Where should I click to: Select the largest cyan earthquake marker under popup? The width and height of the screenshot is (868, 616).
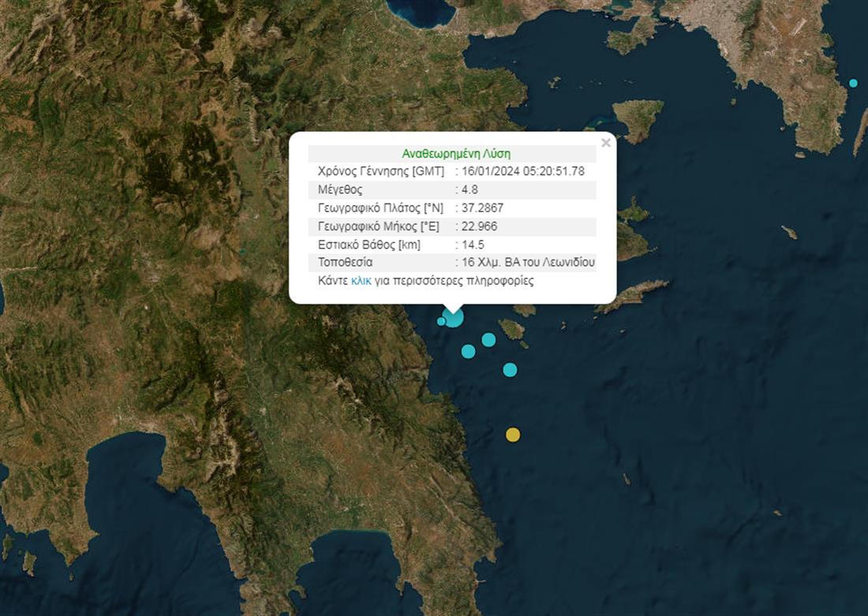tap(453, 317)
